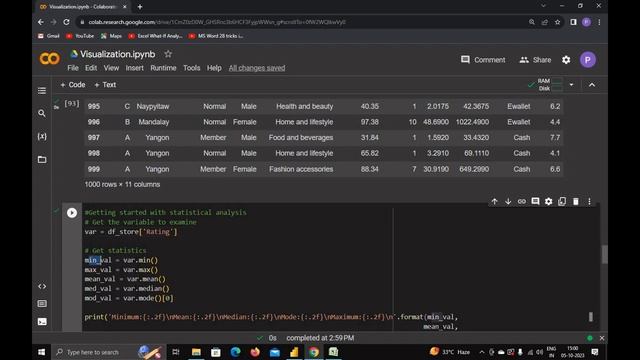Open the terminal icon in sidebar
Screen dimensions: 640x360
tap(42, 322)
